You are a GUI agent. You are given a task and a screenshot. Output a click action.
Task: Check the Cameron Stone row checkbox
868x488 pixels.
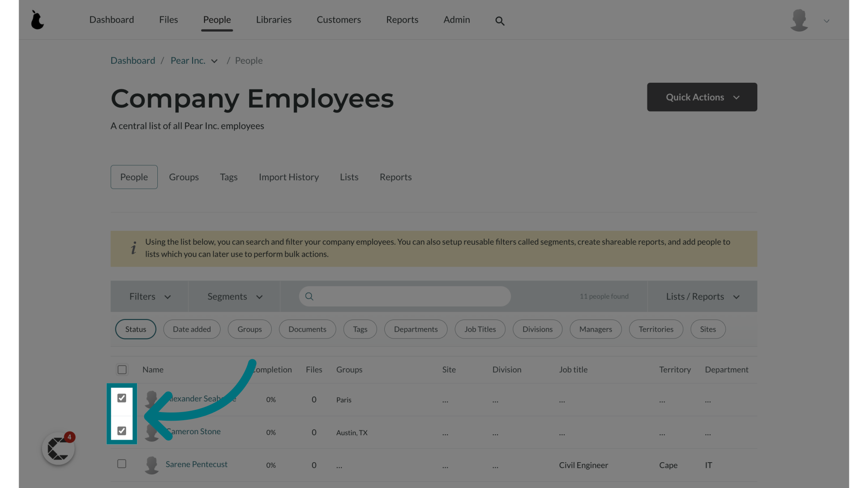(122, 431)
